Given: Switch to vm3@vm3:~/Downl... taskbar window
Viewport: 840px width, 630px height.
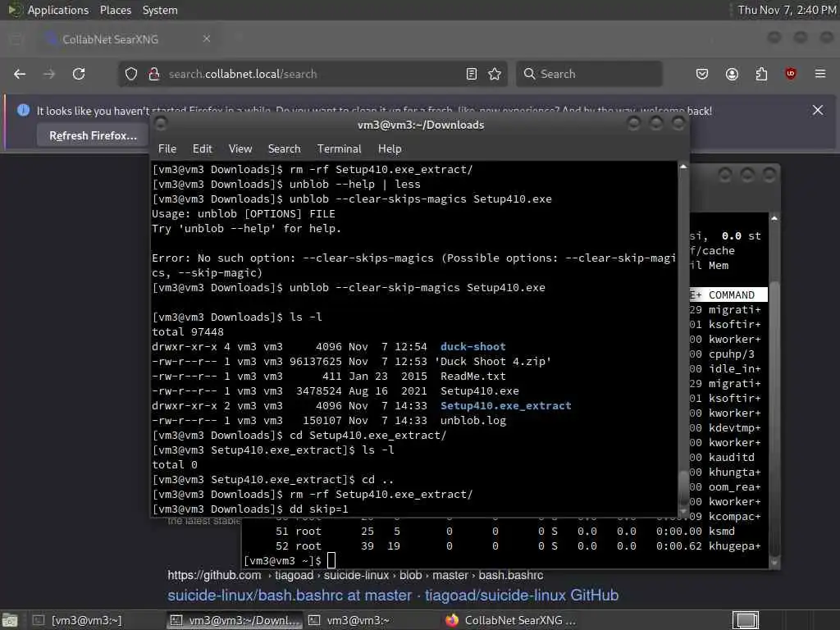Looking at the screenshot, I should point(234,620).
